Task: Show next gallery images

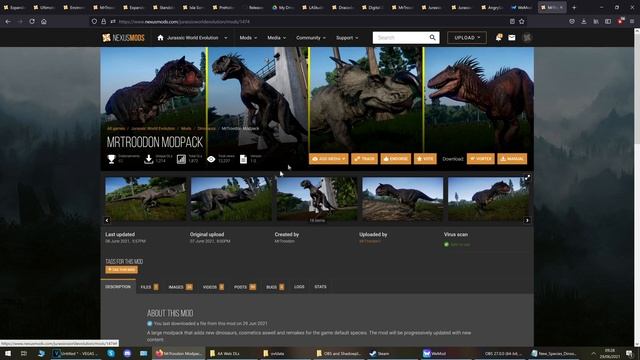Action: (527, 220)
